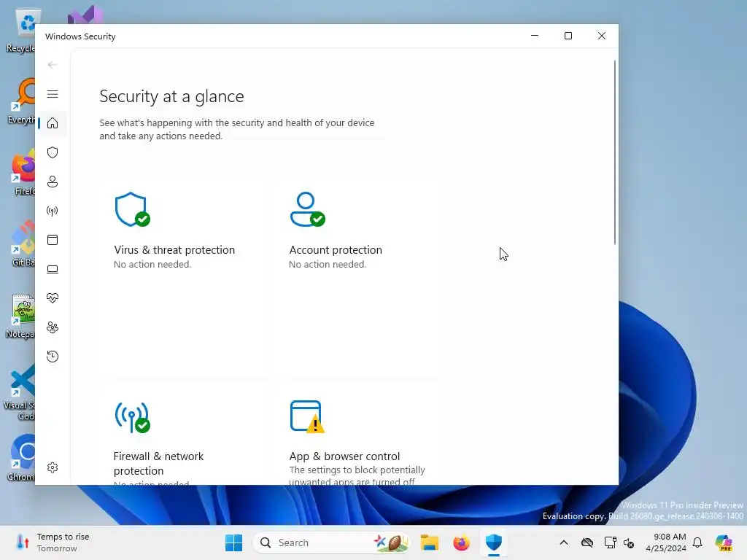The image size is (747, 560).
Task: Click the back arrow in Windows Security
Action: (x=53, y=65)
